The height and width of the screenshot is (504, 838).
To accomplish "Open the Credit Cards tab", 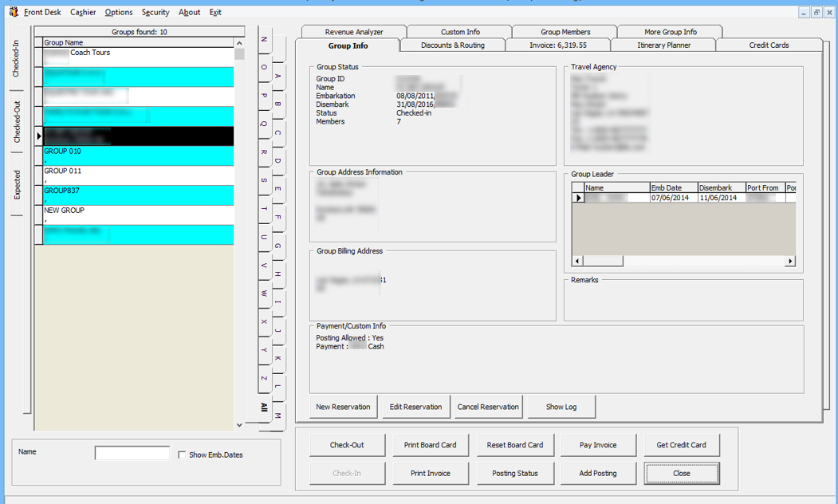I will tap(769, 45).
